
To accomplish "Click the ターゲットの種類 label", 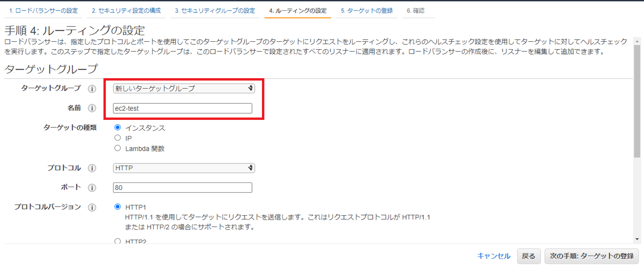I will tap(70, 128).
